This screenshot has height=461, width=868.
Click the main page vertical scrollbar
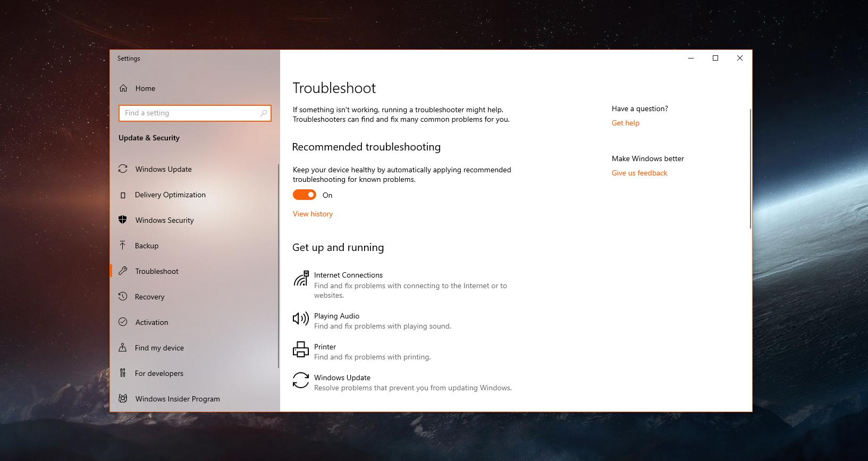coord(750,169)
